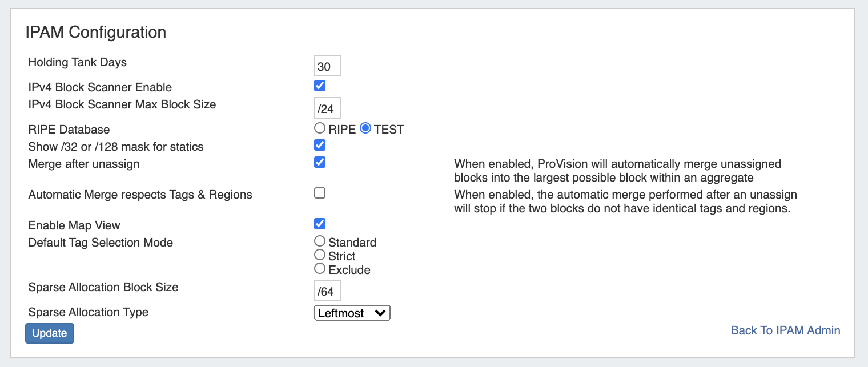Screen dimensions: 868x367
Task: Enable Automatic Merge respects Tags & Regions
Action: [320, 193]
